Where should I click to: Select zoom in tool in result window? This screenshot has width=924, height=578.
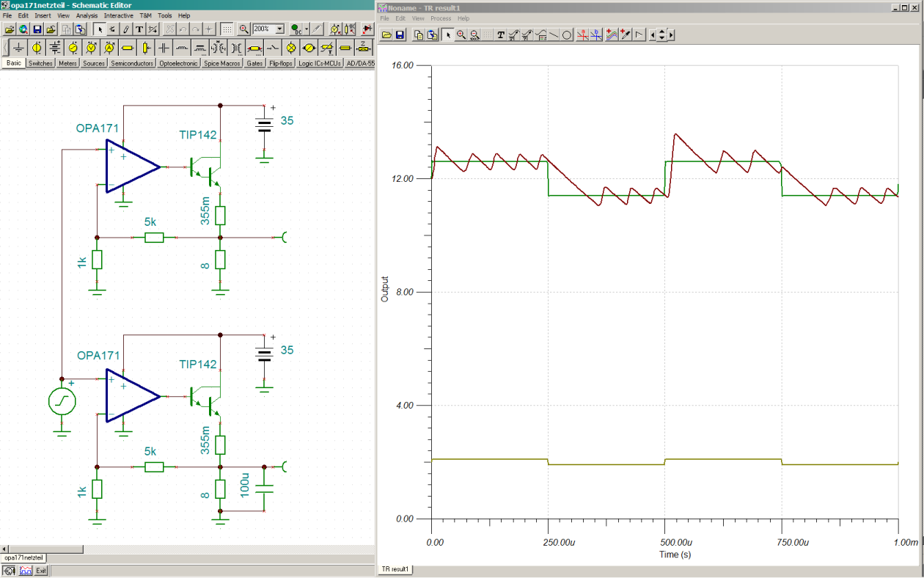click(461, 34)
